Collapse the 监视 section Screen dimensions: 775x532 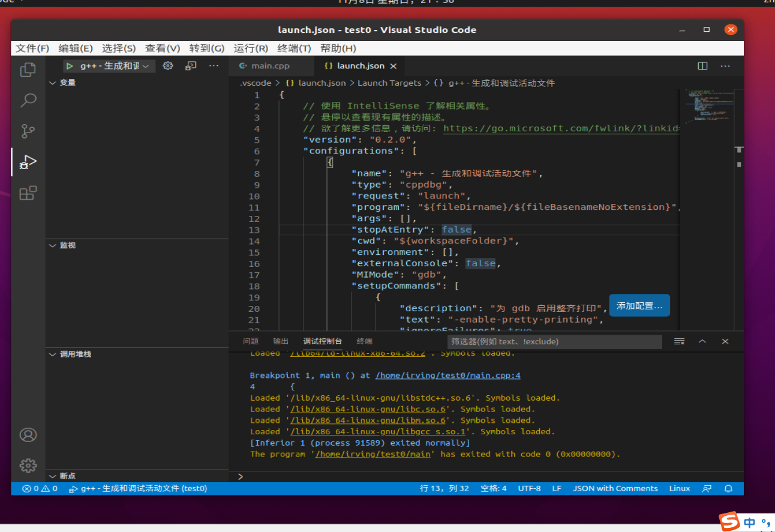(52, 245)
